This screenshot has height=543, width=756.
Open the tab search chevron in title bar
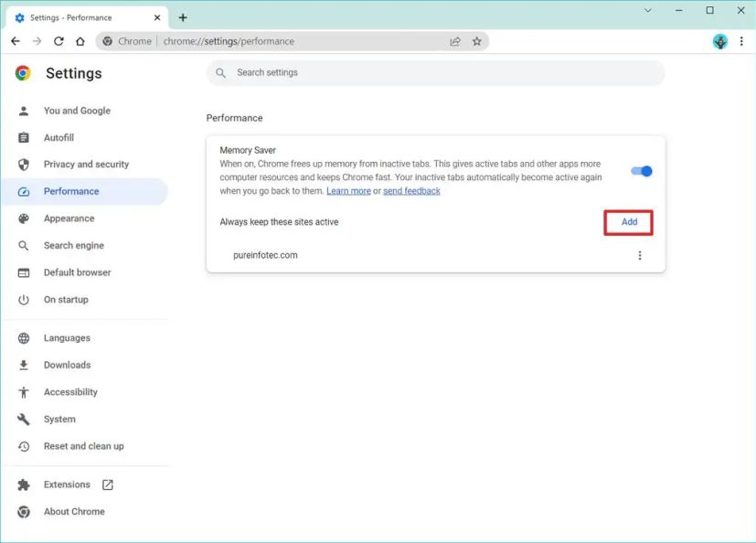pos(648,11)
